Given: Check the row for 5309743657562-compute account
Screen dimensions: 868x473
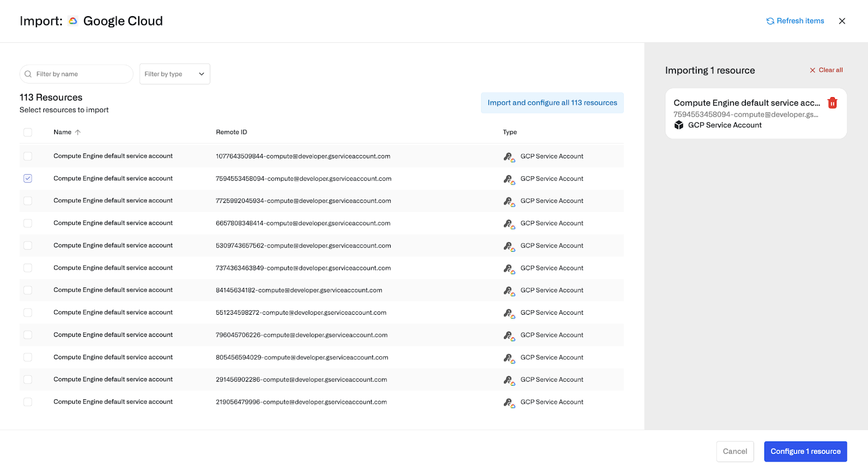Looking at the screenshot, I should click(x=28, y=246).
